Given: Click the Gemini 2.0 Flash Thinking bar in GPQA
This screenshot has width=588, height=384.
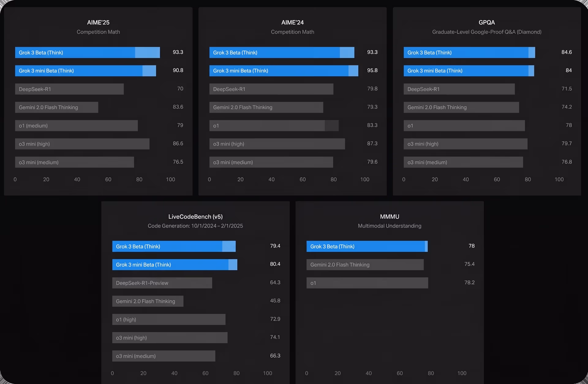Looking at the screenshot, I should tap(461, 107).
